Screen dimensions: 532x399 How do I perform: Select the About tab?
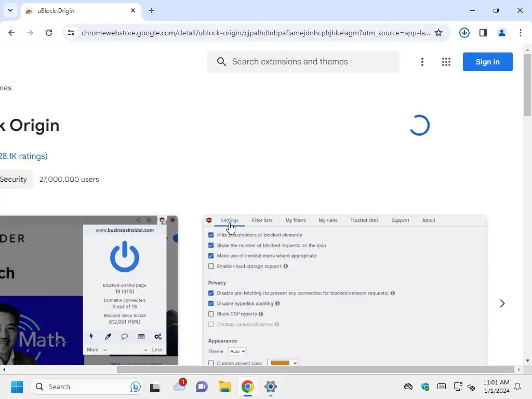429,220
